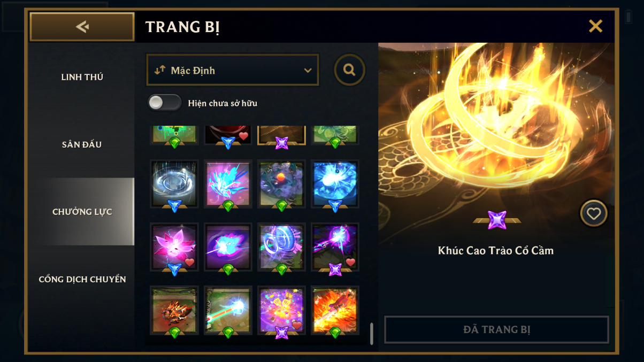Screen dimensions: 644x362
Task: Toggle Hiện chưa sở hữu switch
Action: point(164,103)
